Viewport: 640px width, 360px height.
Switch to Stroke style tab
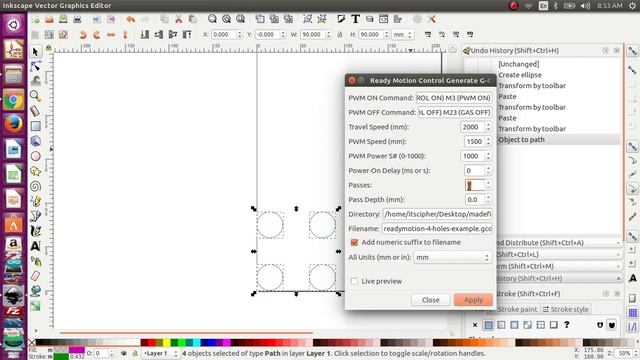click(x=566, y=309)
